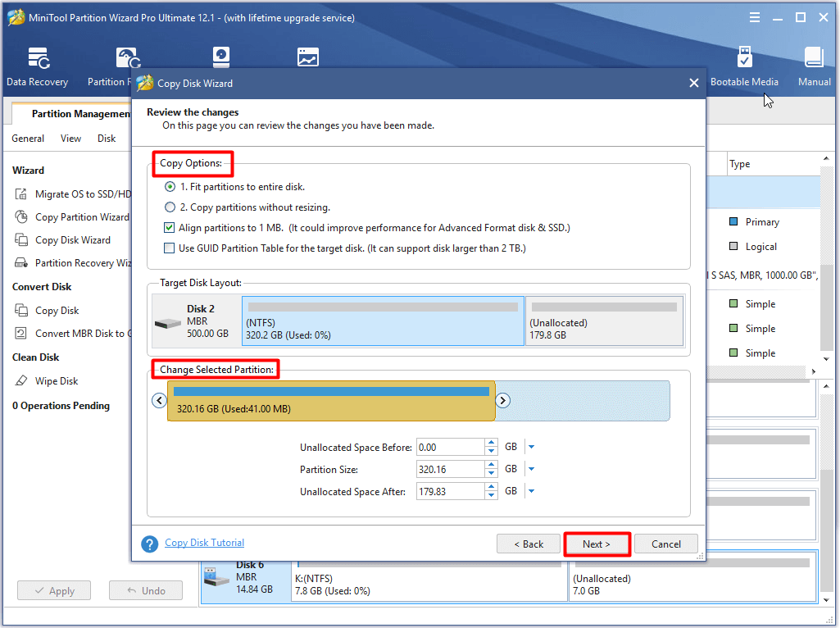Click Copy Disk Wizard sidebar icon

[x=20, y=240]
